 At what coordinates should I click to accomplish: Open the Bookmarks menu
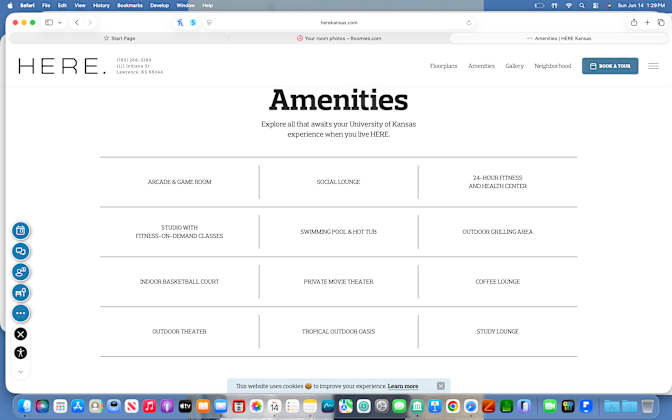point(130,6)
